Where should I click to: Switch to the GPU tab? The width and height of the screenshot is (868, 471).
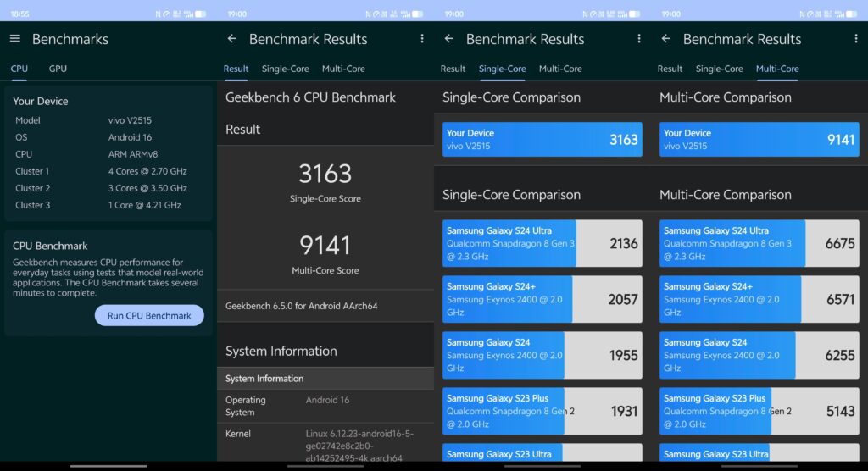[x=58, y=69]
